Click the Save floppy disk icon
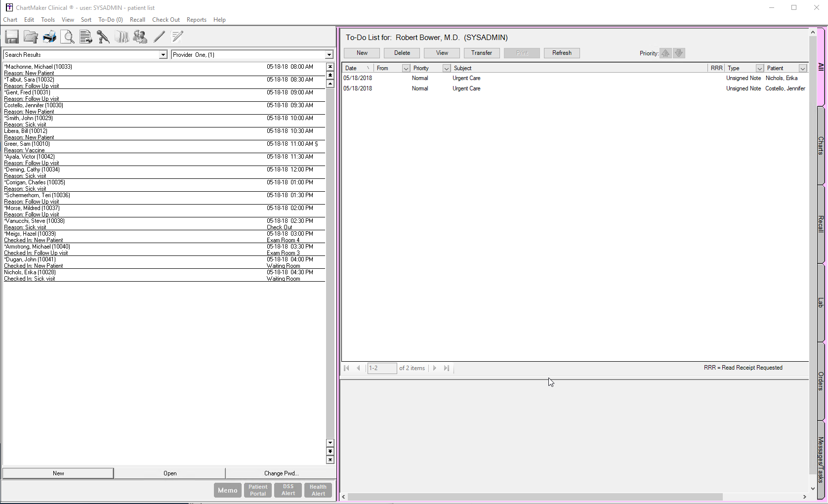This screenshot has height=504, width=828. point(12,37)
